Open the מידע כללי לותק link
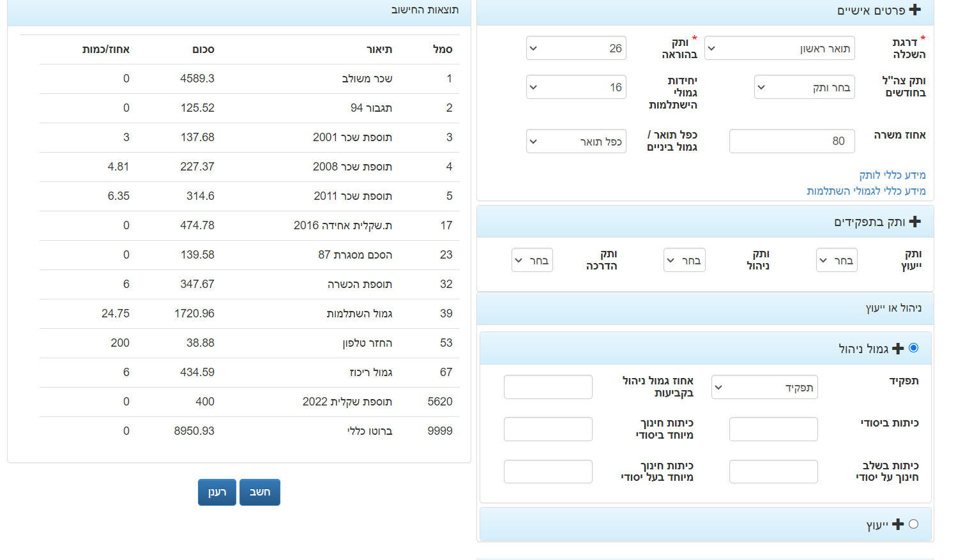Screen dimensions: 979x560 pyautogui.click(x=892, y=175)
